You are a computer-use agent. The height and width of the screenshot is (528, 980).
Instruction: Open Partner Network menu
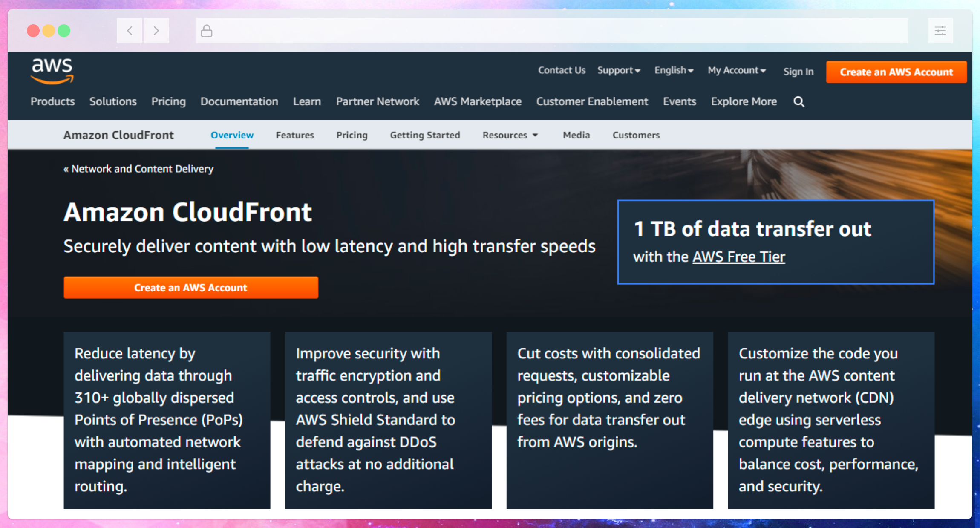378,101
